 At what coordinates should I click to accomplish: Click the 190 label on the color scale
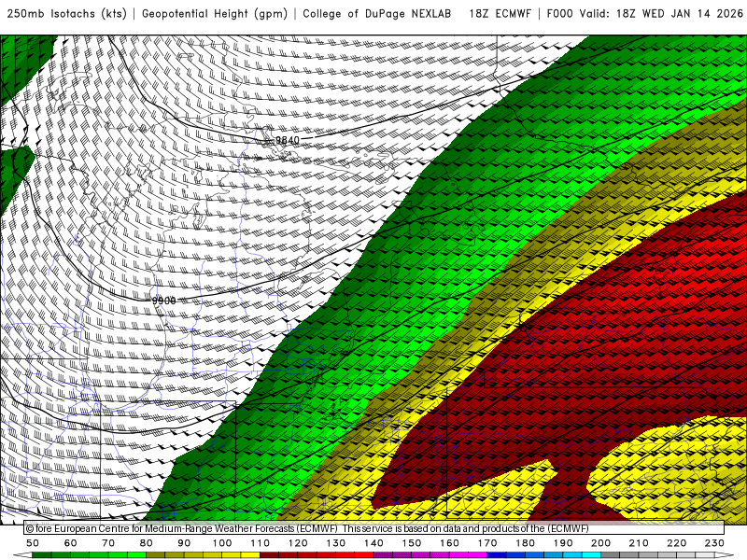[563, 543]
